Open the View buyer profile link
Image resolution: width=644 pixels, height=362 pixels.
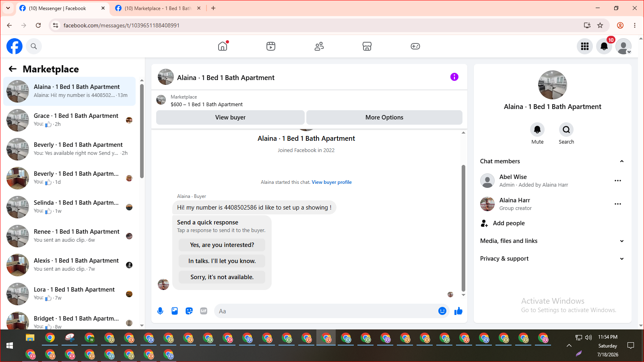tap(332, 182)
